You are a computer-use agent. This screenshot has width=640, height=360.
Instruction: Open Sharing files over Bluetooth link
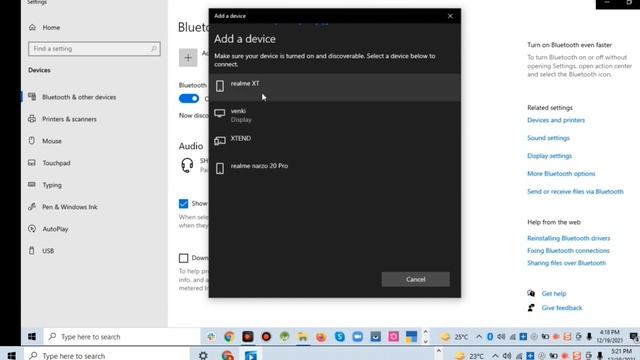(x=567, y=263)
